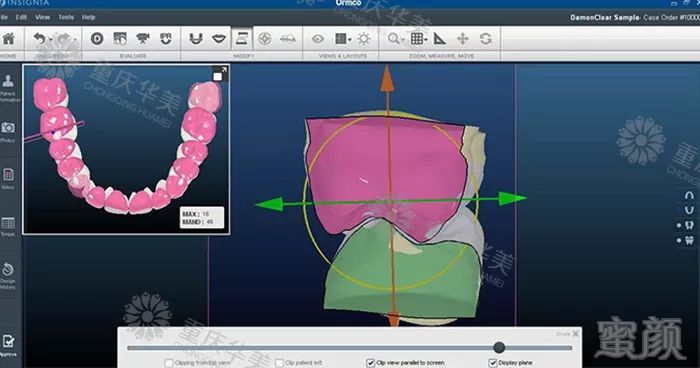
Task: Toggle the eye visibility icon in Views
Action: 318,39
